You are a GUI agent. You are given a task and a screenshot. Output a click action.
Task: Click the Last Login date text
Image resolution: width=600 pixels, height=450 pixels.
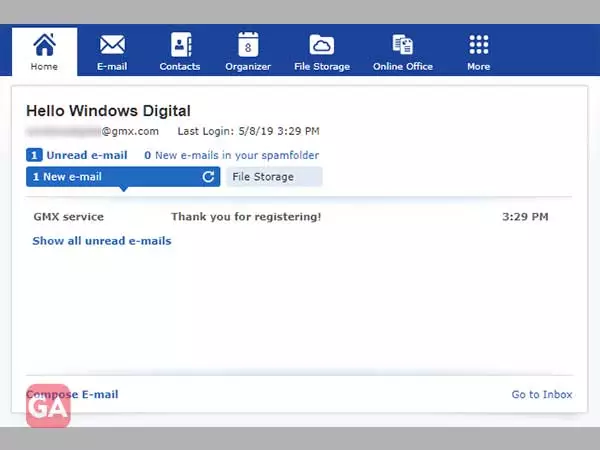(x=248, y=131)
